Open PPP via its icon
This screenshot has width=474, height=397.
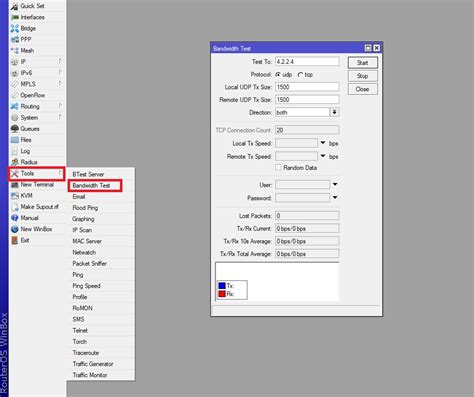pos(15,40)
